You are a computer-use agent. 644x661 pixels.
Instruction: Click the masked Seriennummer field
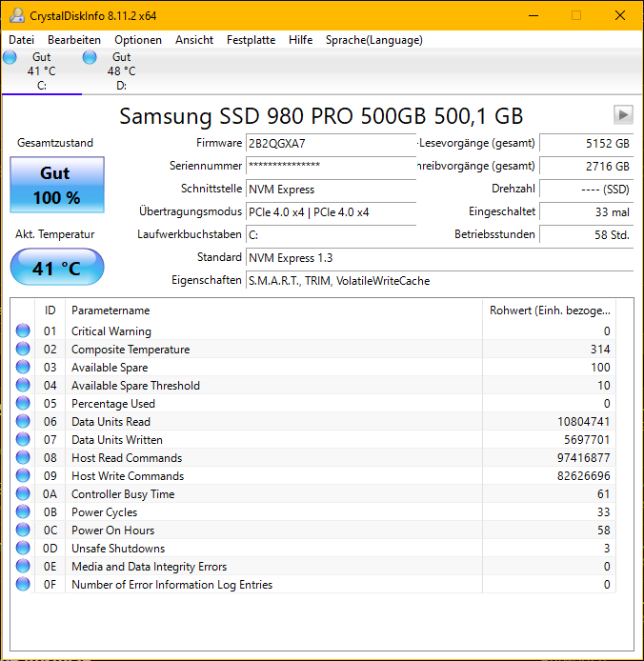point(332,166)
